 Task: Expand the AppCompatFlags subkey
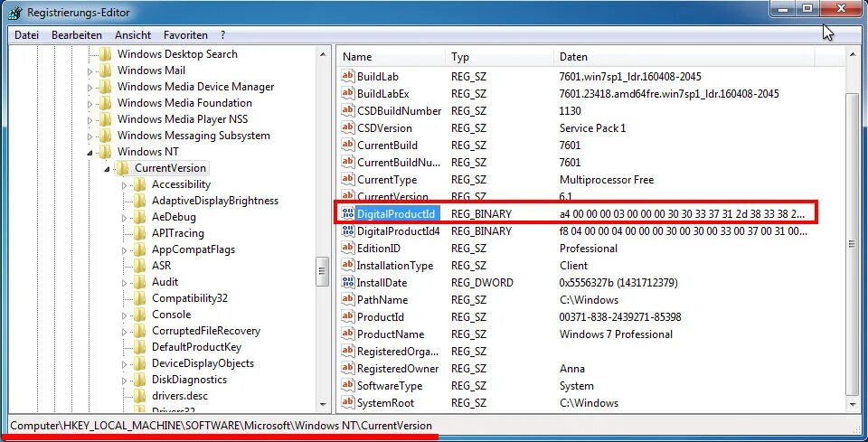coord(125,250)
